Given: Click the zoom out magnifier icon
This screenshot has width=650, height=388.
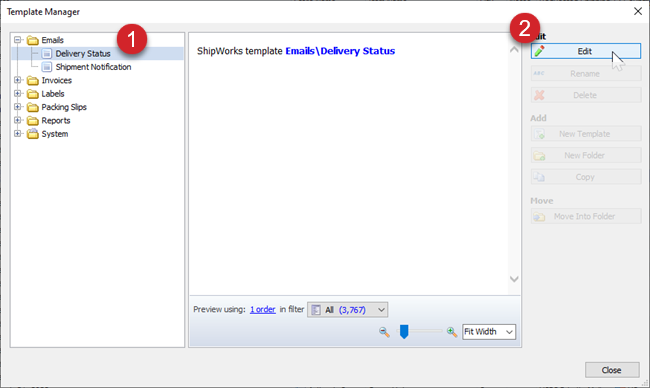Looking at the screenshot, I should point(384,332).
